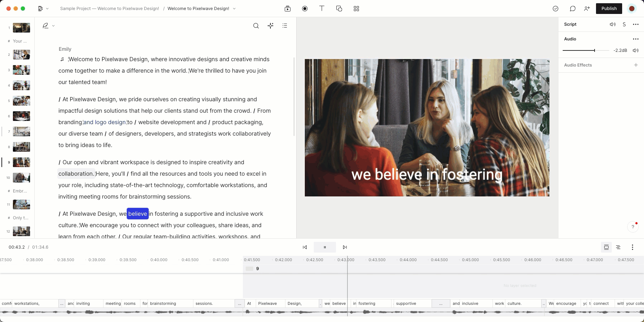This screenshot has height=322, width=644.
Task: Search the script with magnifier icon
Action: tap(256, 26)
